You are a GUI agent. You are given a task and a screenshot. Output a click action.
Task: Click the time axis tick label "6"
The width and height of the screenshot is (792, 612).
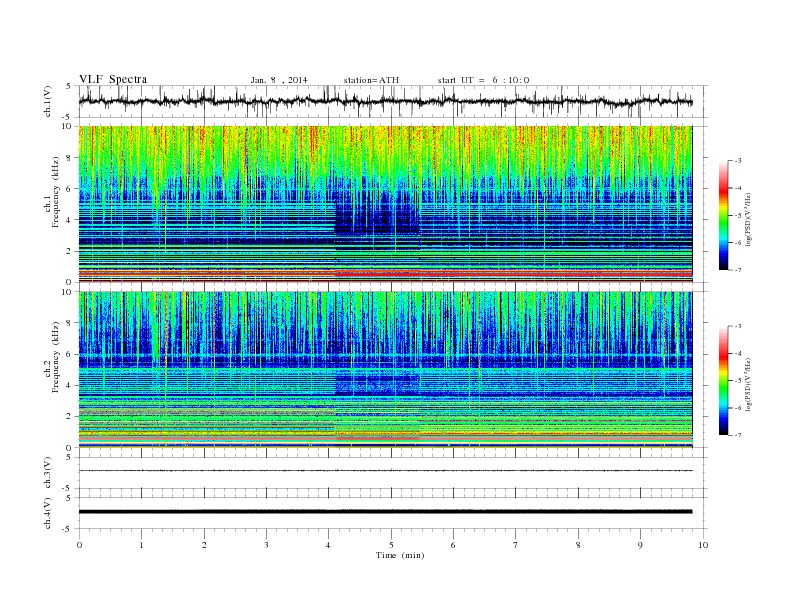(x=453, y=545)
